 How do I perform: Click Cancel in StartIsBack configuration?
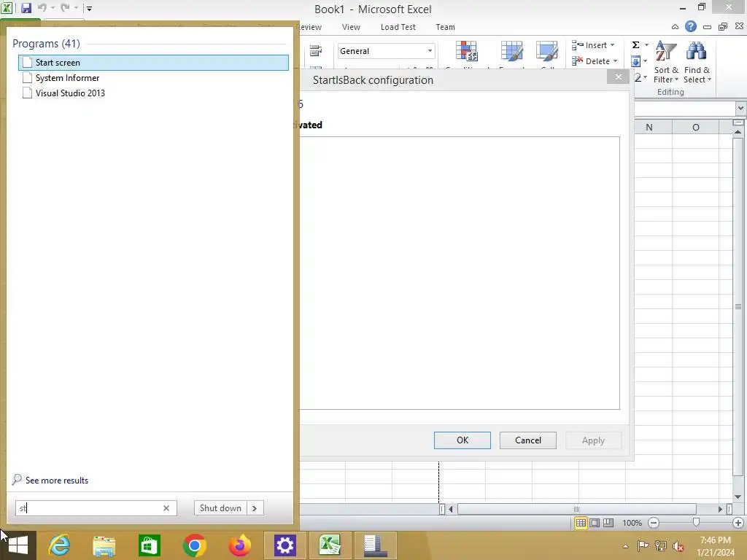(528, 440)
